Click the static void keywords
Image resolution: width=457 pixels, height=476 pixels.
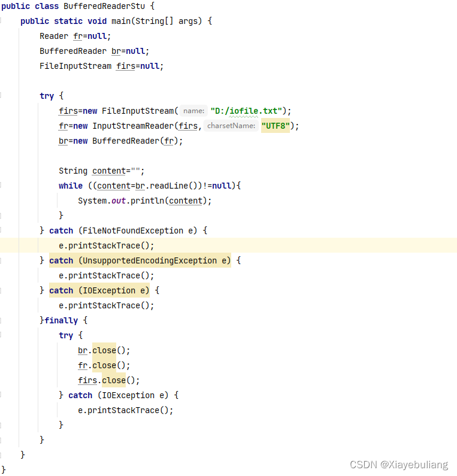80,21
